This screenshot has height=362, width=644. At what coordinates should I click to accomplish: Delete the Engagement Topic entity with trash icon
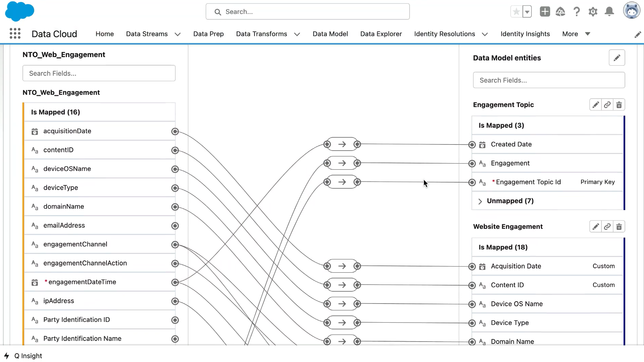tap(619, 105)
